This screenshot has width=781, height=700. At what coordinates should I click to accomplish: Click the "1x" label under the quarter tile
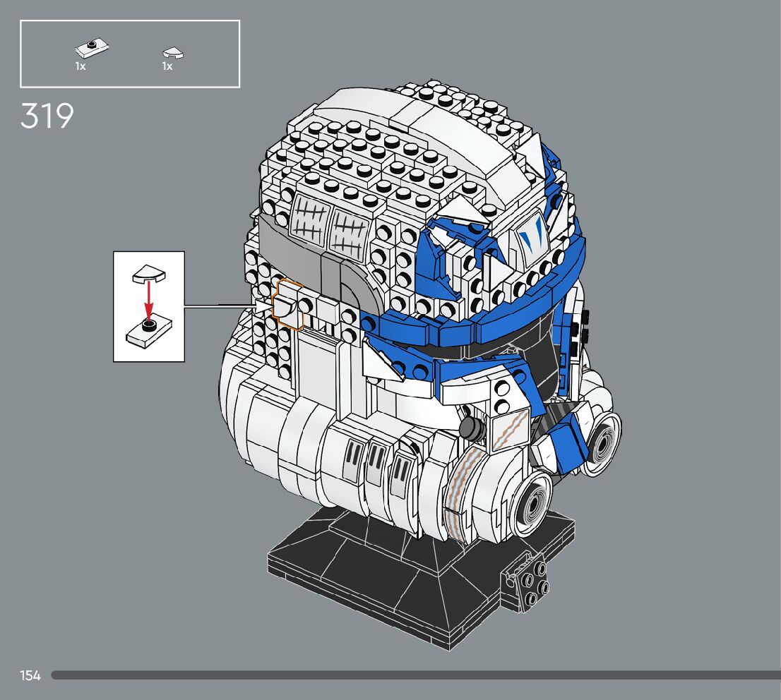167,66
